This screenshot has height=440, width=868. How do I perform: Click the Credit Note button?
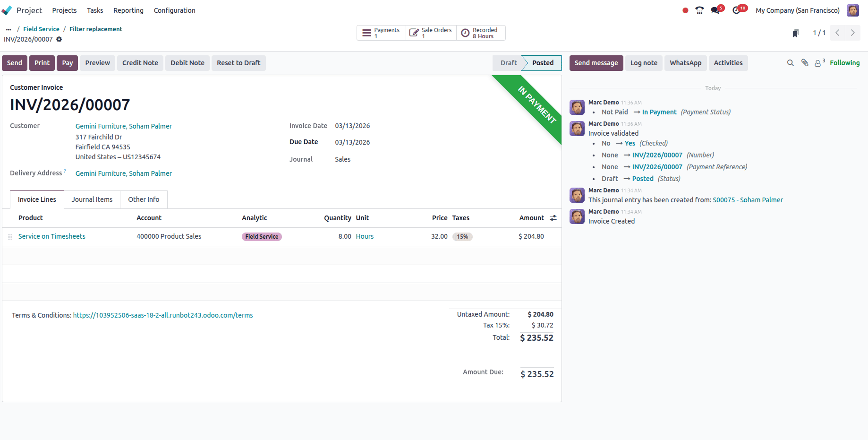pos(140,62)
